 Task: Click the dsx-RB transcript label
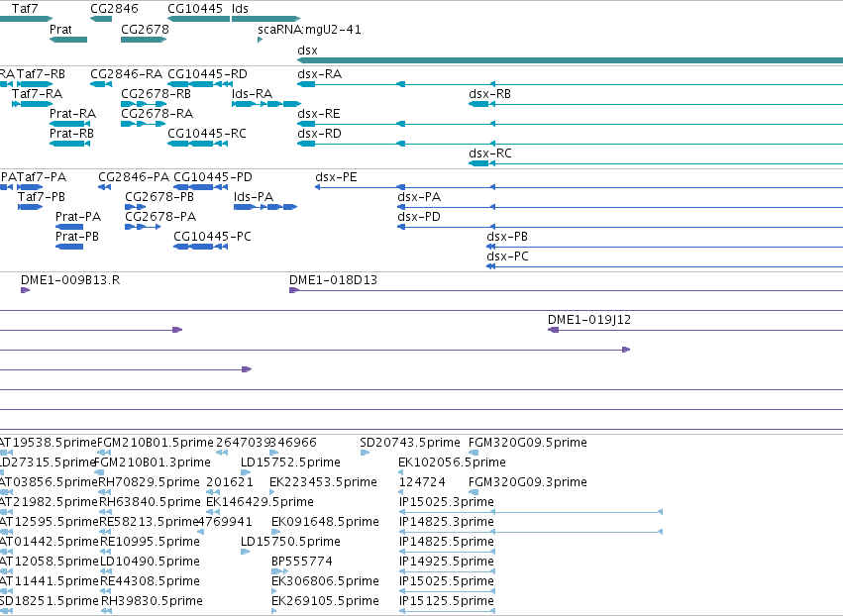tap(489, 93)
